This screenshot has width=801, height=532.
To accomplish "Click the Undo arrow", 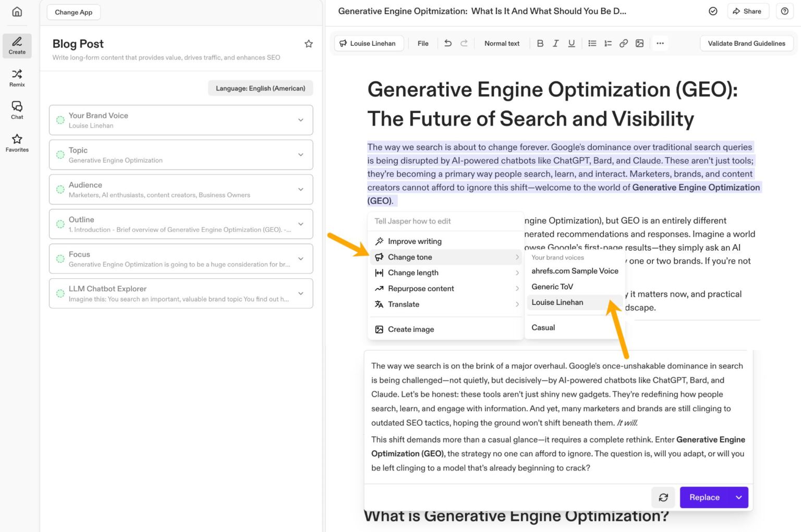I will [x=447, y=43].
